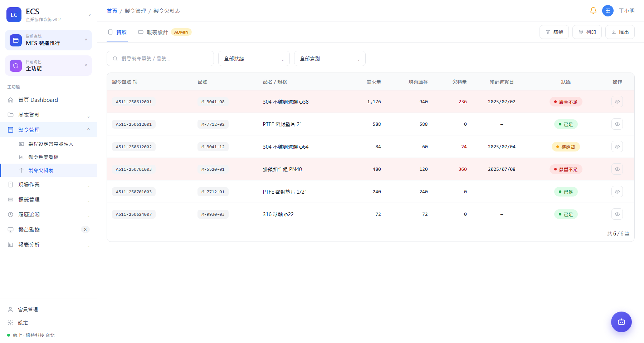Image resolution: width=644 pixels, height=343 pixels.
Task: View details for row M-3041-08
Action: [617, 102]
